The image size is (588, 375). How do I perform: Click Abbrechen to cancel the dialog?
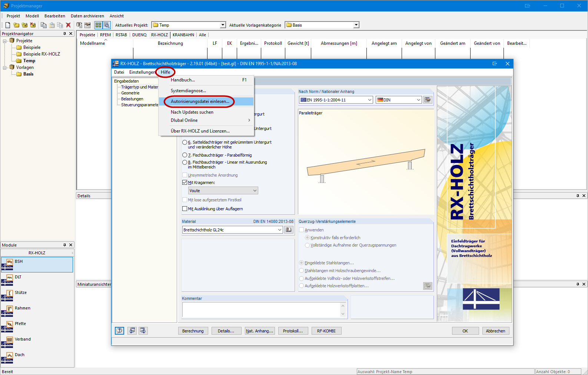[x=496, y=331]
